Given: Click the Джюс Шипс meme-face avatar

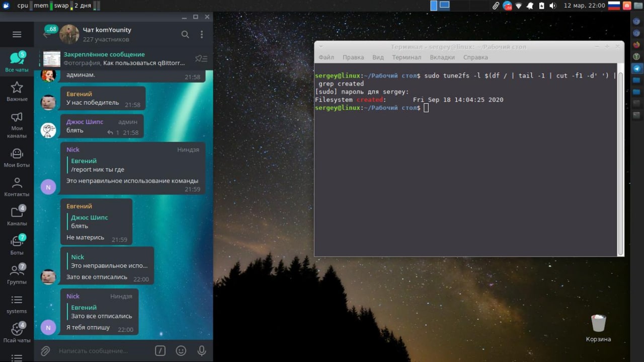Looking at the screenshot, I should [x=48, y=130].
